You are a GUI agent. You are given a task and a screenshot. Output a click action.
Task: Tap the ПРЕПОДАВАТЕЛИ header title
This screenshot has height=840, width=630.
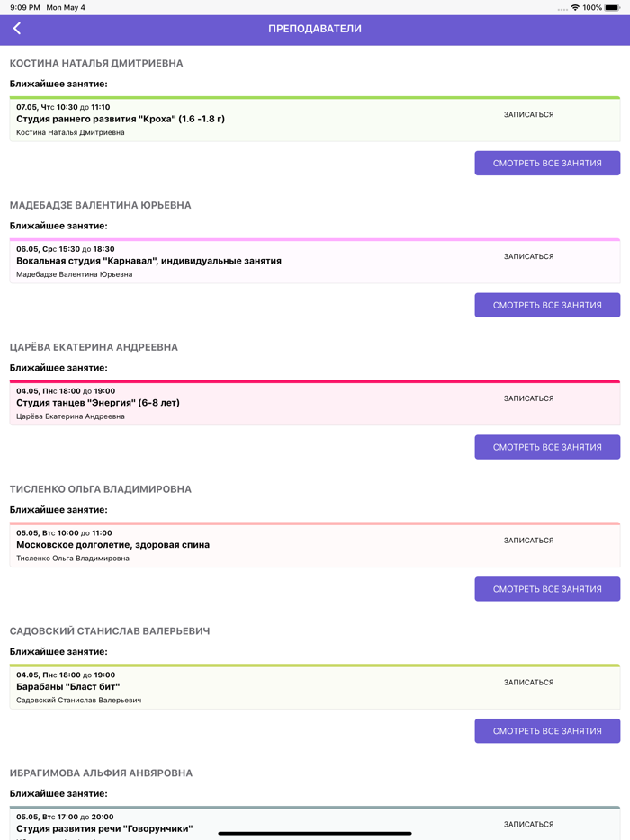pyautogui.click(x=315, y=29)
